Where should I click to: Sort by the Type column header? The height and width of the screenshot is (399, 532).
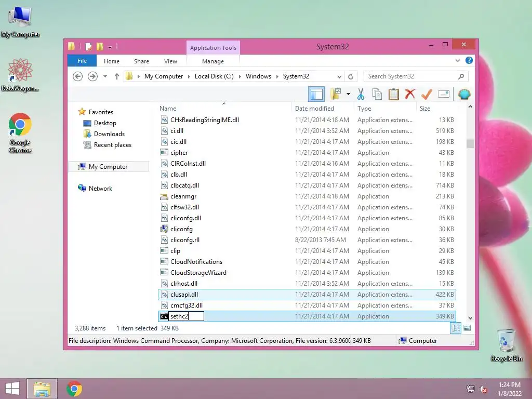tap(364, 109)
